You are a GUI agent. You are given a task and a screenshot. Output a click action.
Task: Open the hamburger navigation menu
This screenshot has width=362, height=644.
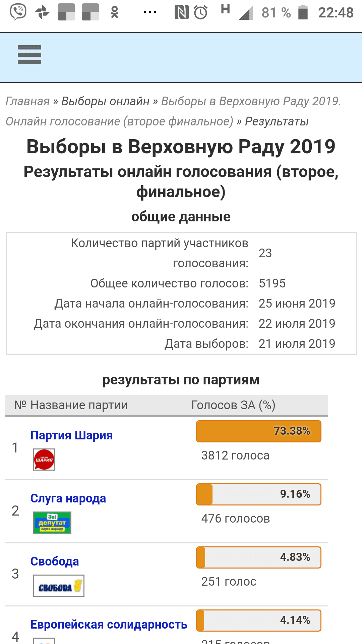(29, 55)
